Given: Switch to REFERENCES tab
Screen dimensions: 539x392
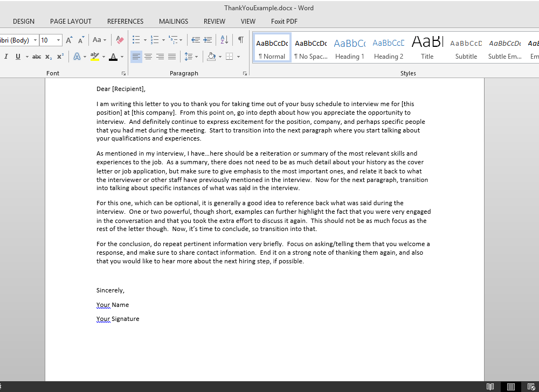Looking at the screenshot, I should coord(125,22).
